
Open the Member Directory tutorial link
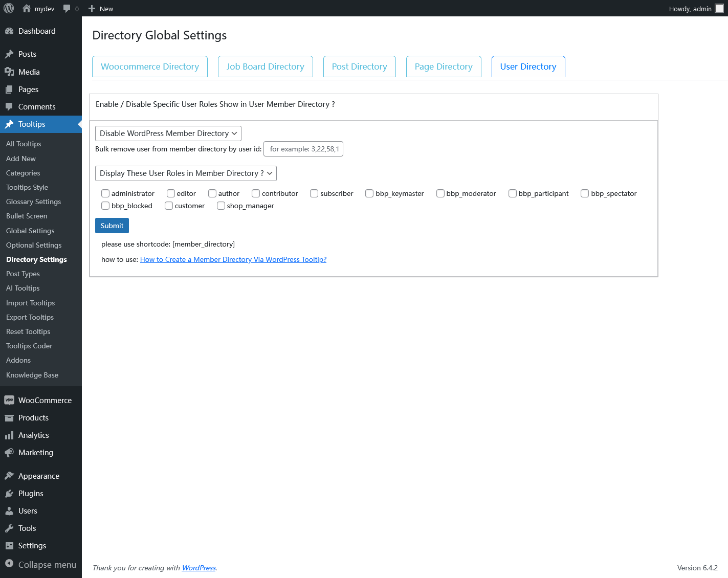pos(233,259)
